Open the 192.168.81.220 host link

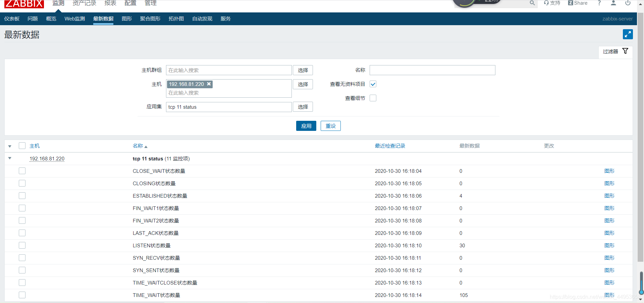click(x=47, y=159)
